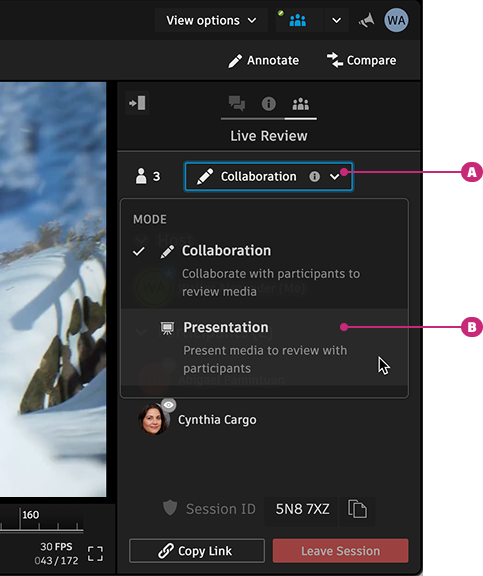Select Presentation mode option
483x576 pixels.
(264, 347)
